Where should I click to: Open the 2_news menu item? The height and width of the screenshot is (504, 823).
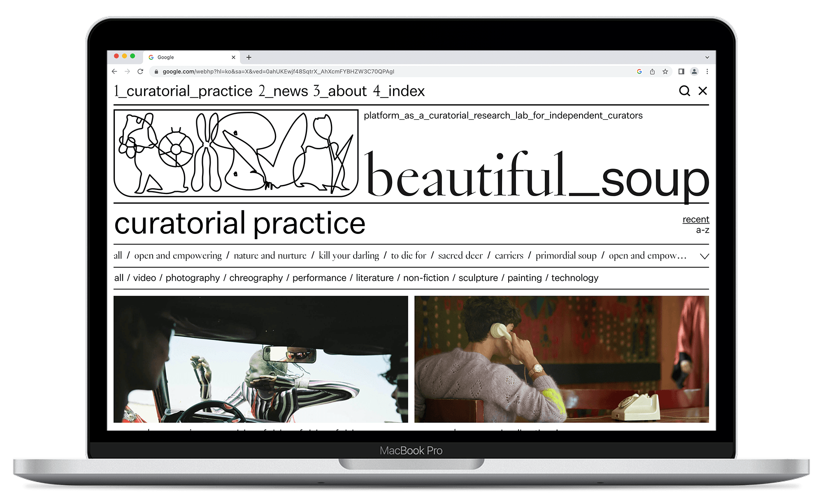[x=283, y=91]
